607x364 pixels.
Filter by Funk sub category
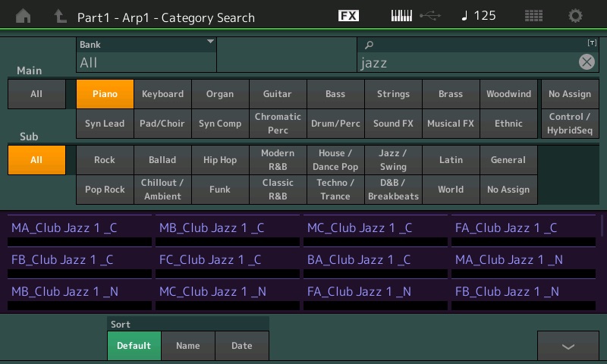click(x=220, y=190)
